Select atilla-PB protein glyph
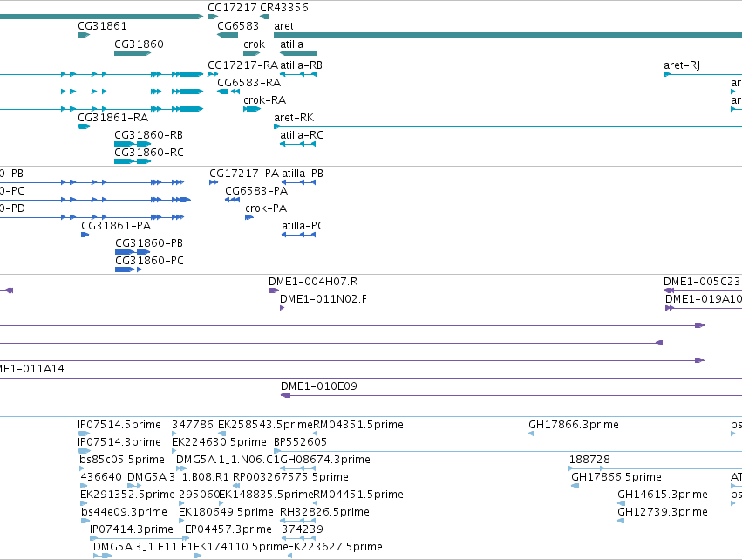 click(298, 182)
